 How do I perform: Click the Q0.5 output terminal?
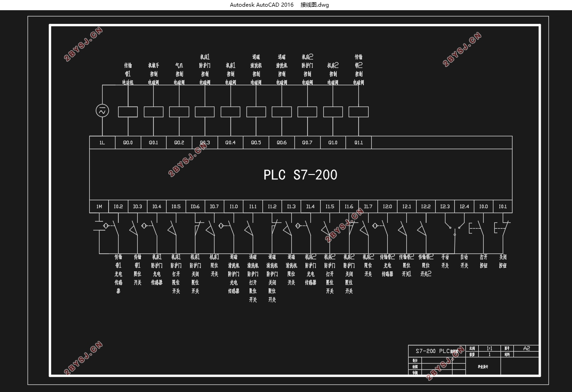pos(256,143)
